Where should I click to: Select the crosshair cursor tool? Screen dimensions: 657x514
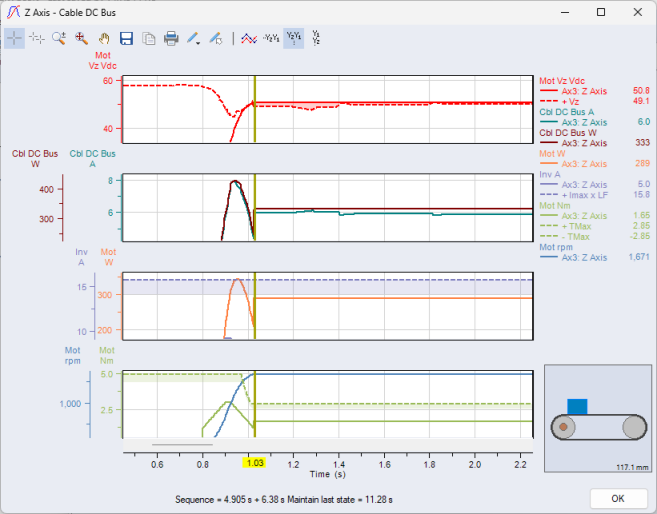click(15, 38)
